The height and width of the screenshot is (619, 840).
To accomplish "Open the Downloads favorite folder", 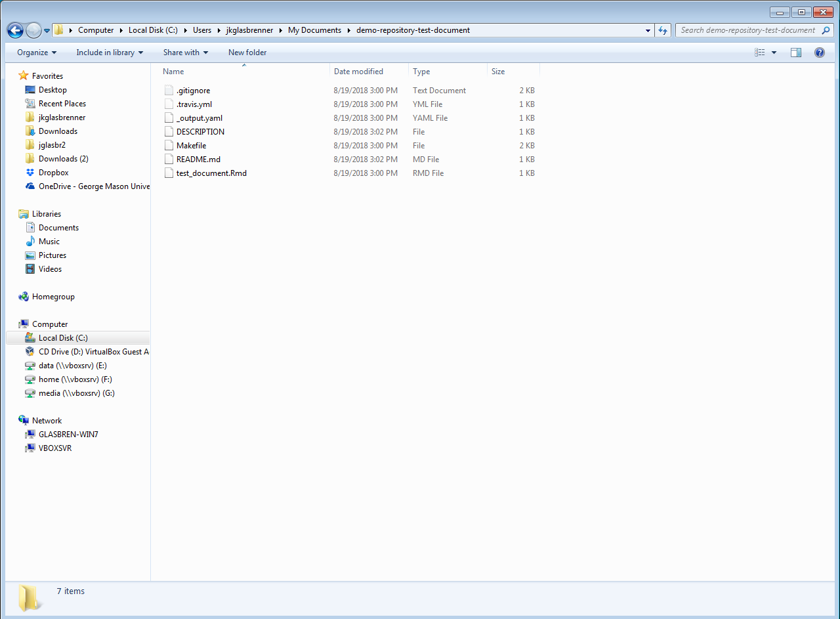I will coord(58,131).
